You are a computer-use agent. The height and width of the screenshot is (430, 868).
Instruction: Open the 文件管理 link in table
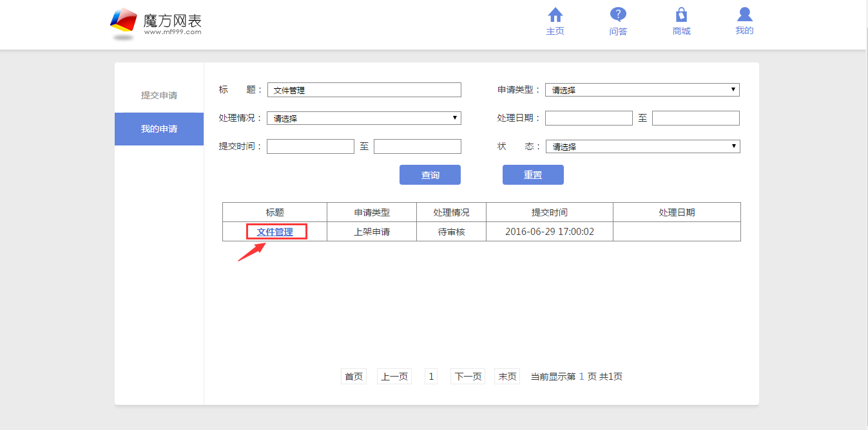tap(275, 232)
